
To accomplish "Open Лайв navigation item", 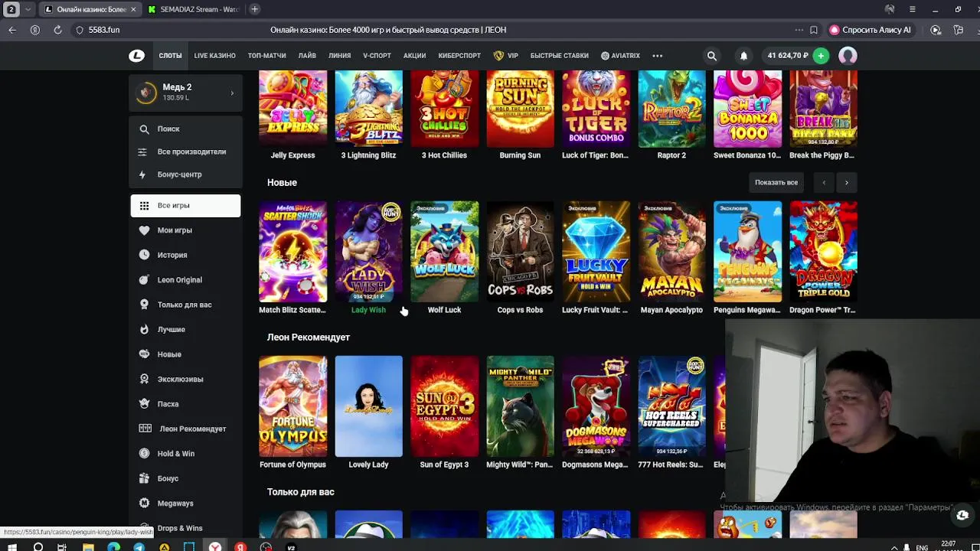I will click(x=307, y=56).
